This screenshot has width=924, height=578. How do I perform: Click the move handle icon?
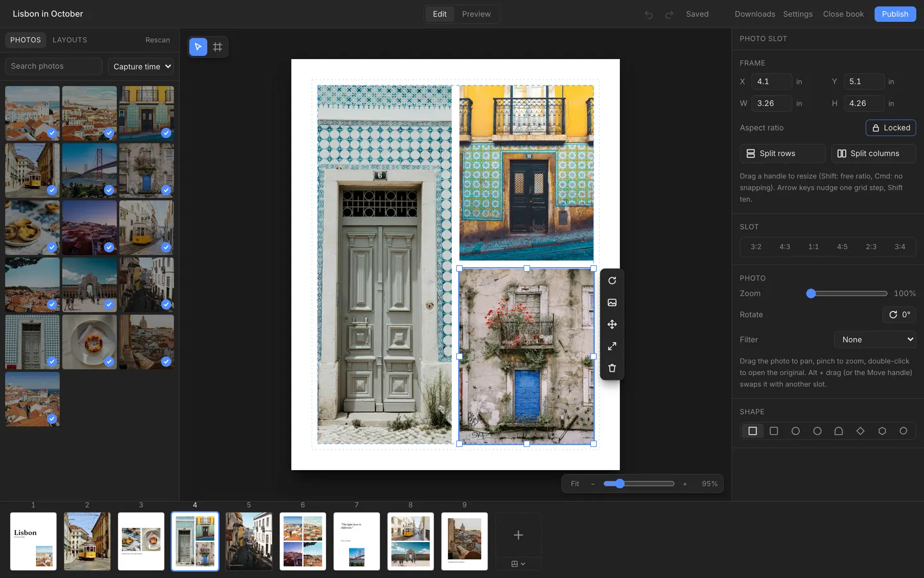612,324
